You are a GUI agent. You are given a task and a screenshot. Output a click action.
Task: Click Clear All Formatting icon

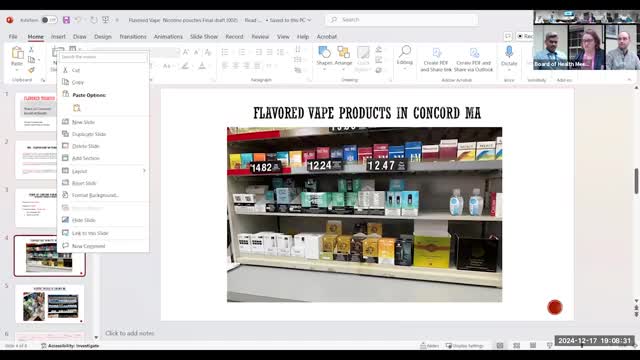[x=208, y=52]
